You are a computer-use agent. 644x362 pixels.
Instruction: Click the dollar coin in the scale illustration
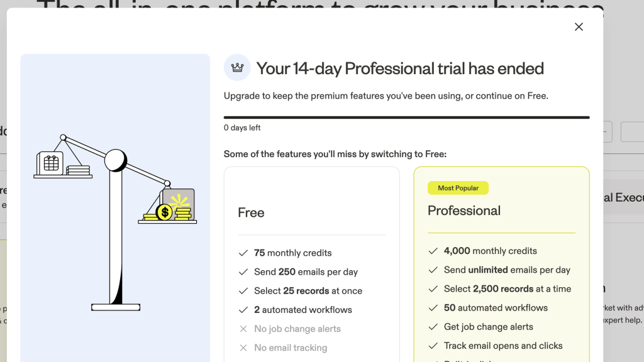165,212
